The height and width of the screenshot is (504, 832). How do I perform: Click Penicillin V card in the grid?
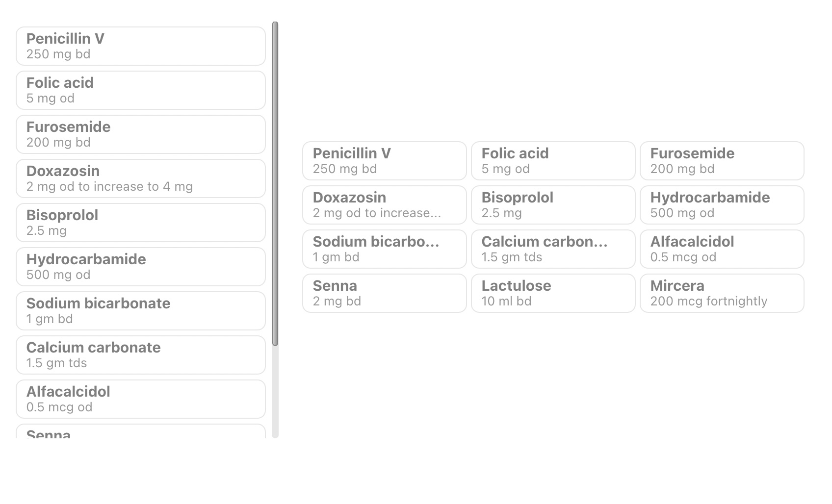[384, 161]
